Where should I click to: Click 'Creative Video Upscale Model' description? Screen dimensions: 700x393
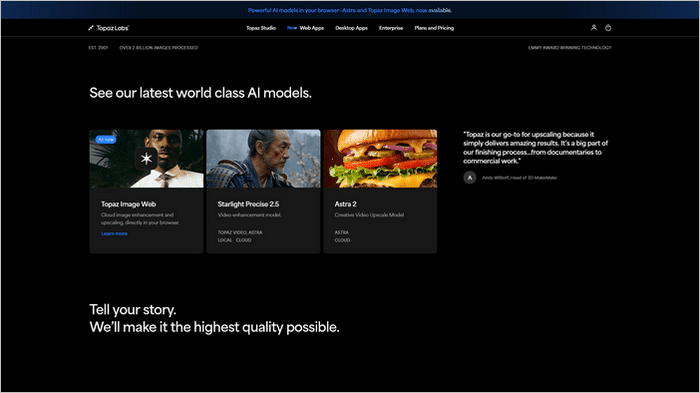pos(369,215)
